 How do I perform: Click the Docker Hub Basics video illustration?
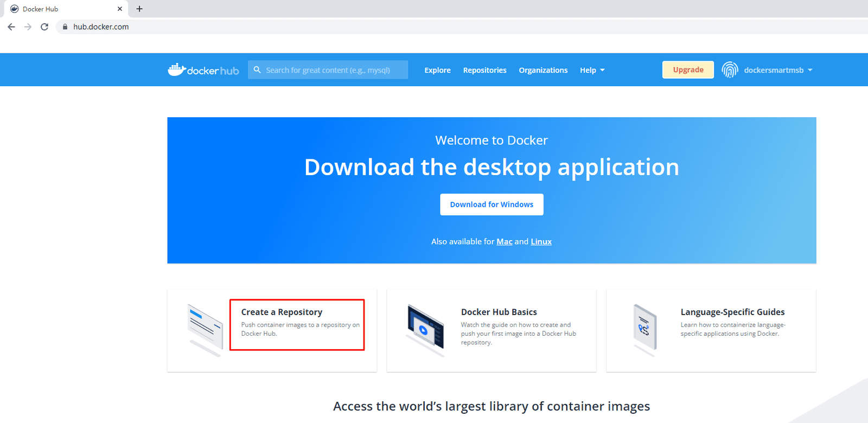click(425, 330)
